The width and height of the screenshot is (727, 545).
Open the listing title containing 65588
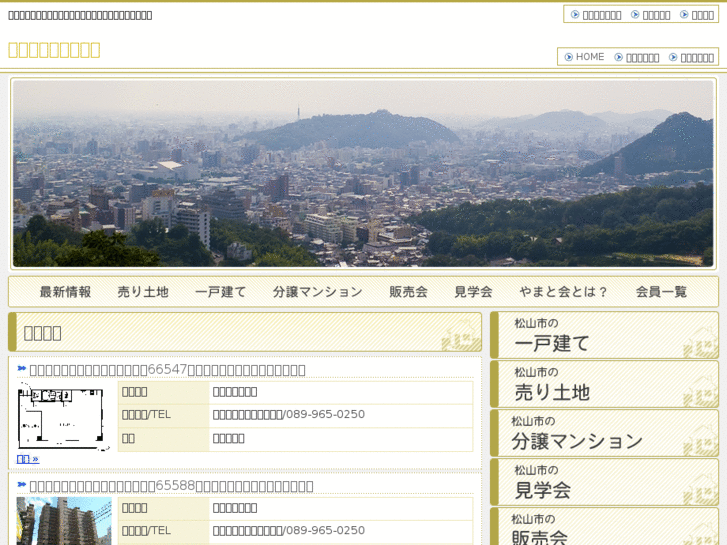tap(171, 486)
